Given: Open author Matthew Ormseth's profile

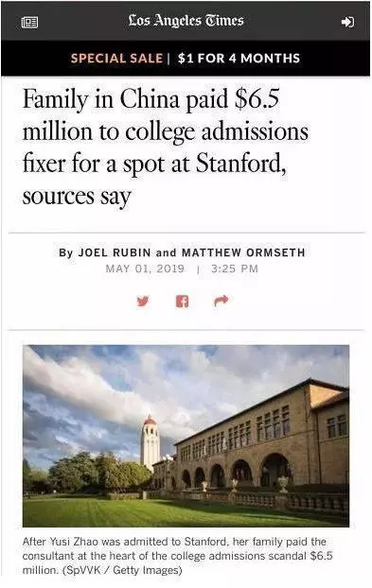Looking at the screenshot, I should pyautogui.click(x=243, y=252).
